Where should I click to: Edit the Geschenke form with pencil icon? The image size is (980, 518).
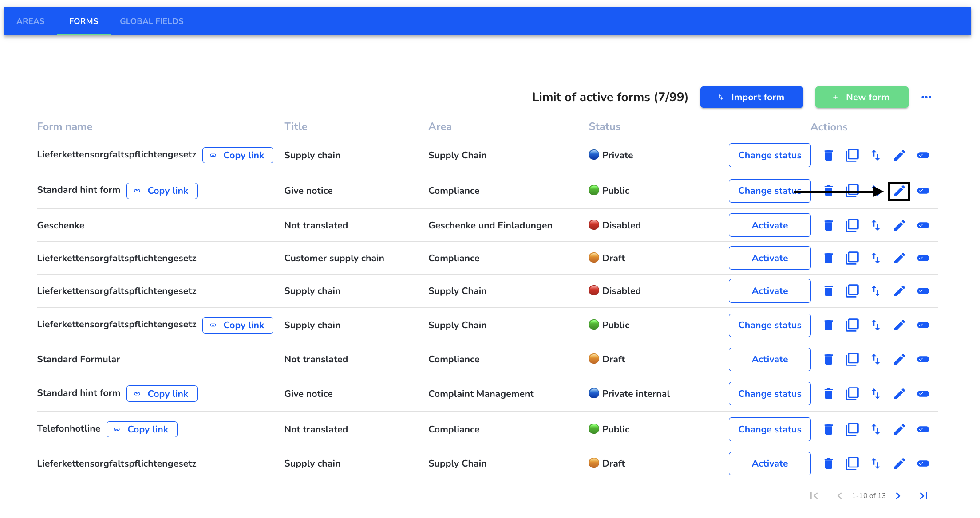click(899, 225)
